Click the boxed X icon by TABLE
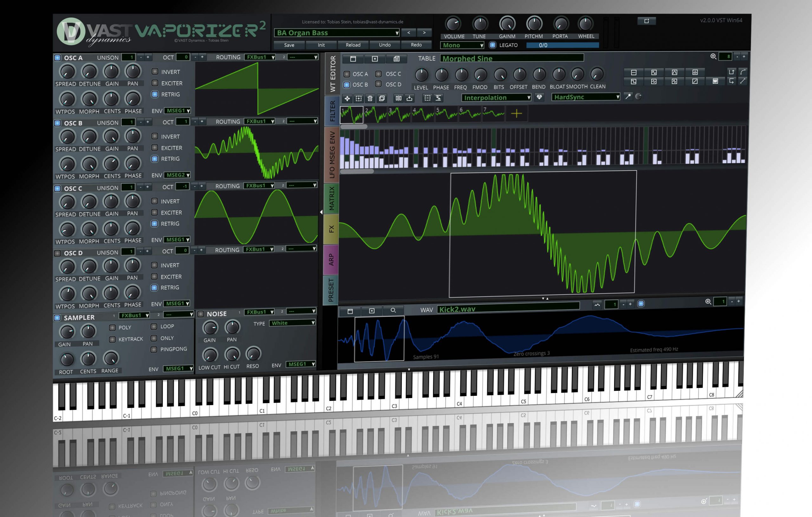 coord(375,59)
